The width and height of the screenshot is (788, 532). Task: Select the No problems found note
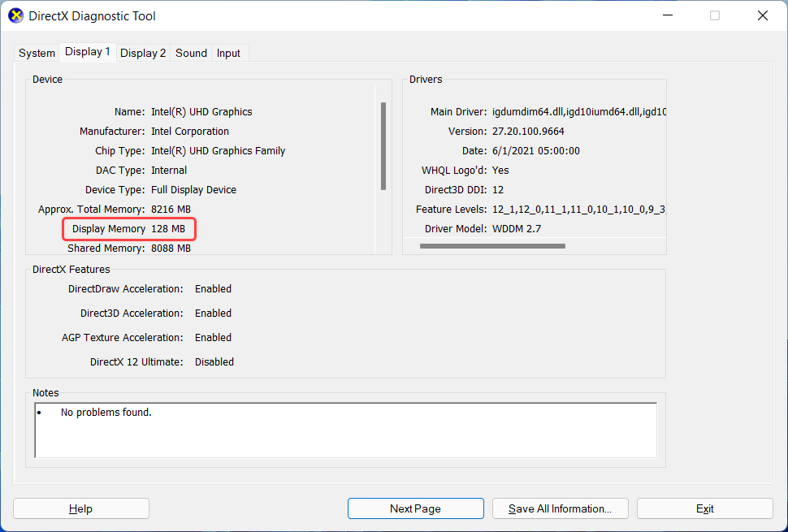point(106,412)
